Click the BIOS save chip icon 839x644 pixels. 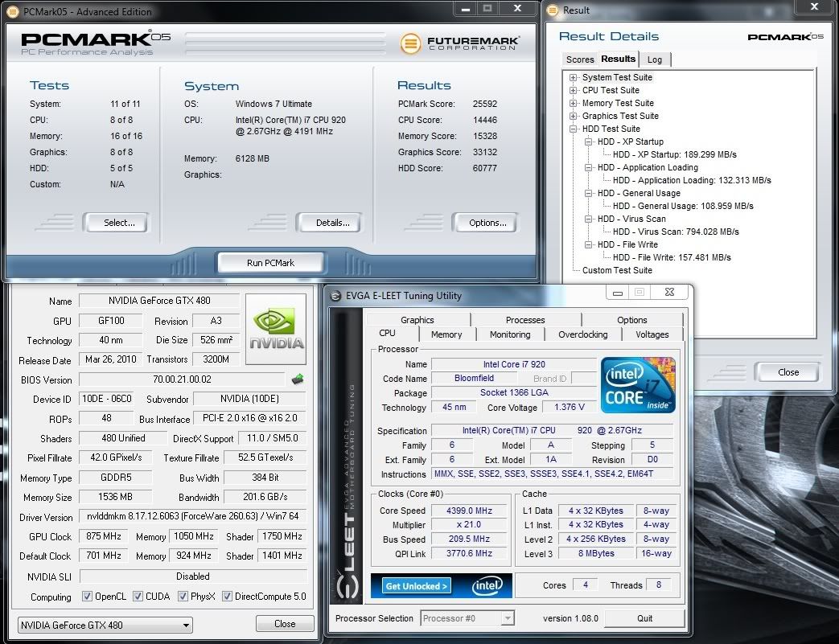[x=298, y=379]
